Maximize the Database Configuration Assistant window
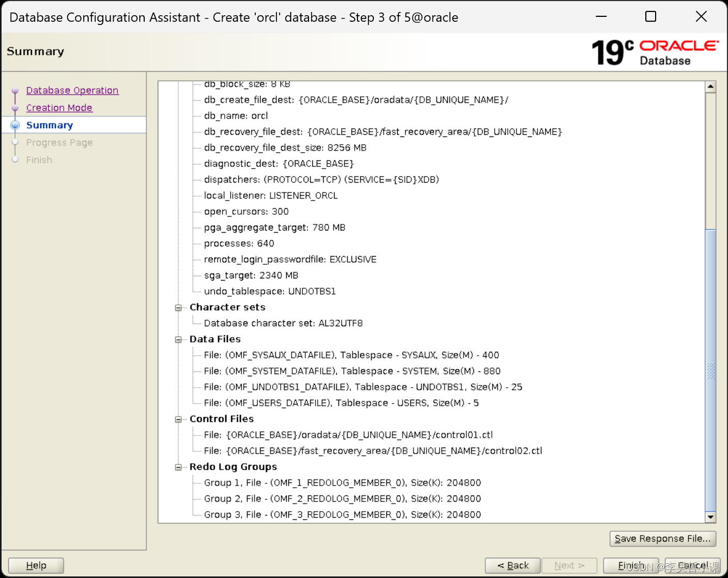 651,16
